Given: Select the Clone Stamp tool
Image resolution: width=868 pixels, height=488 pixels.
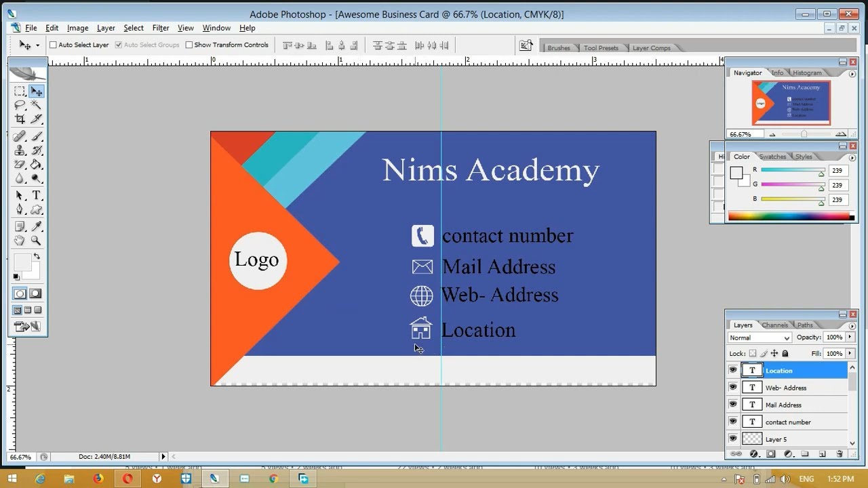Looking at the screenshot, I should pos(20,150).
